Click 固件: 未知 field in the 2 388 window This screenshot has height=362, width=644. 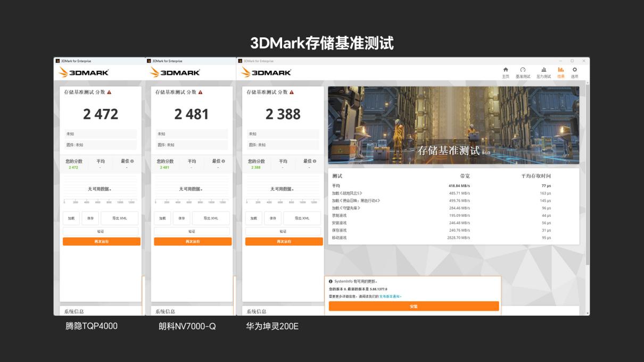tap(283, 145)
